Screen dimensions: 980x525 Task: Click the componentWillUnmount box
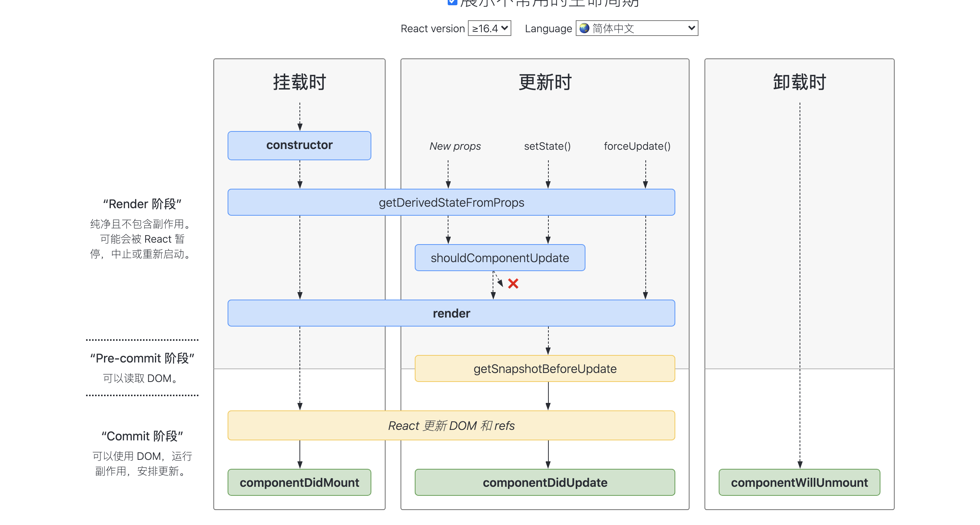pyautogui.click(x=799, y=482)
